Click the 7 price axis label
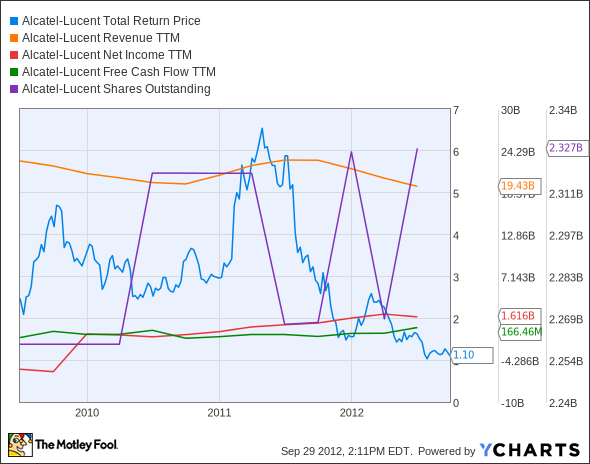The width and height of the screenshot is (590, 464). click(x=456, y=110)
